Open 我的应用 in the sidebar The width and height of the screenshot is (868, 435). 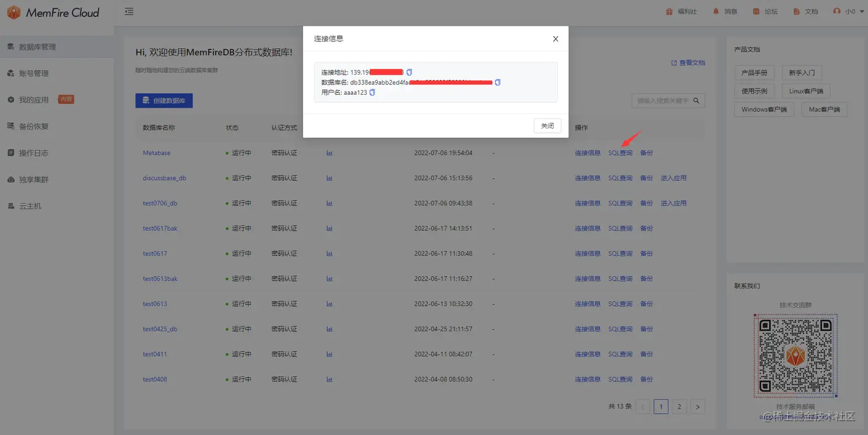pos(57,100)
